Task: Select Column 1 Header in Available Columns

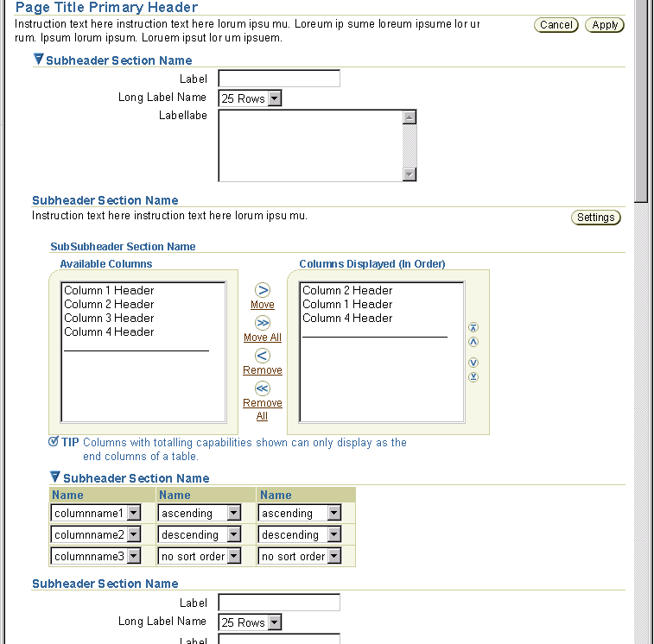Action: coord(109,290)
